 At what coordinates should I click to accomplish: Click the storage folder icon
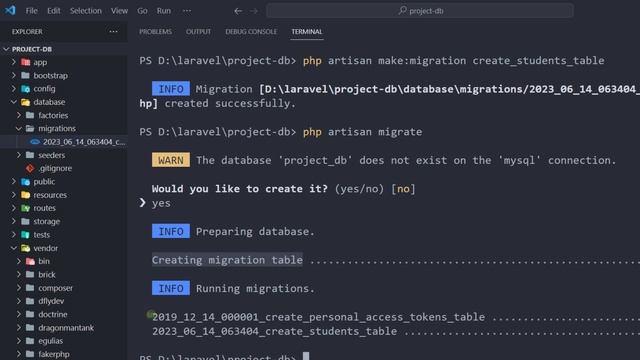coord(25,222)
